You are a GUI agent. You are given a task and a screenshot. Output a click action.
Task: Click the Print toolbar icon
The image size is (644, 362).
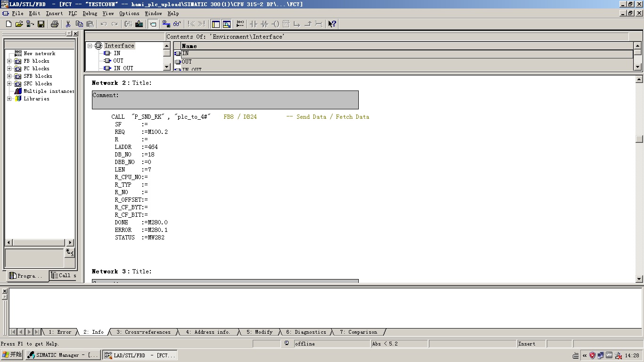coord(55,24)
